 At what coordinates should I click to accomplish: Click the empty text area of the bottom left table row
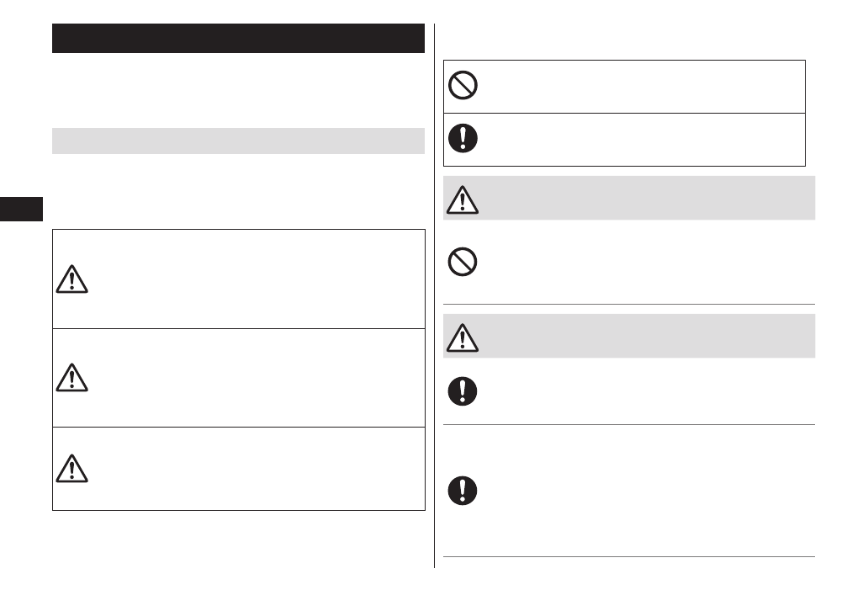pos(252,468)
